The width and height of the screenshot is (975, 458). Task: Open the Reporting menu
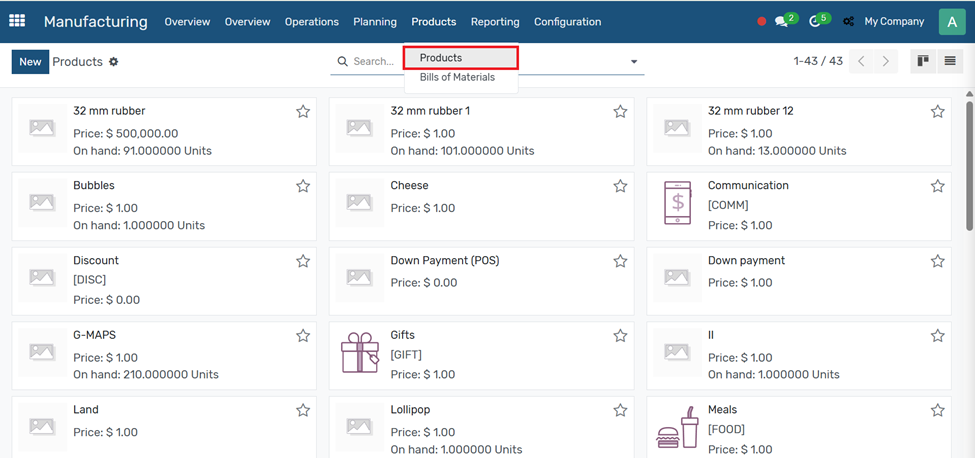click(x=495, y=22)
